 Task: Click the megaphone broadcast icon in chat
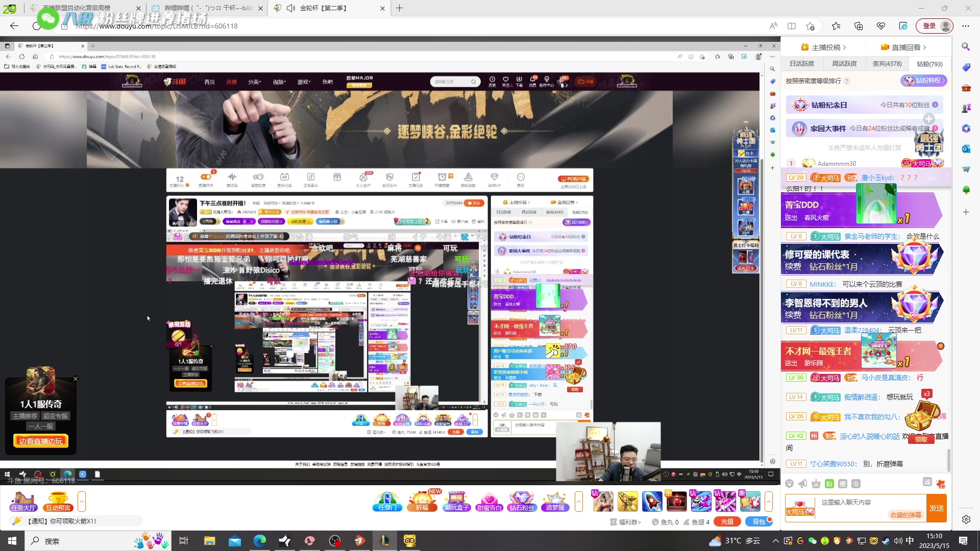tap(803, 484)
